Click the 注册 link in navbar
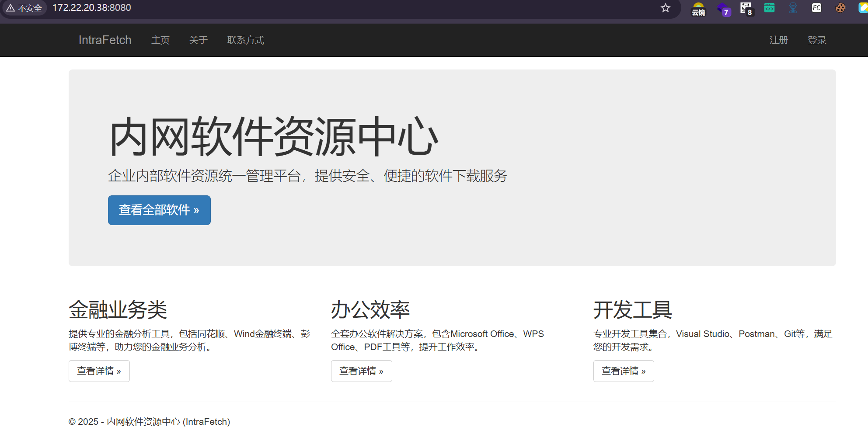Viewport: 868px width, 434px height. (x=779, y=40)
